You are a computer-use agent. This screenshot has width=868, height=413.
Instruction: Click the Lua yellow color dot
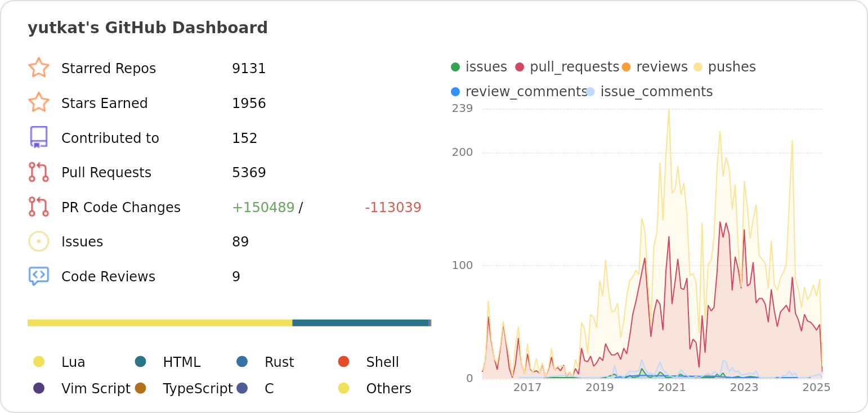[x=39, y=362]
